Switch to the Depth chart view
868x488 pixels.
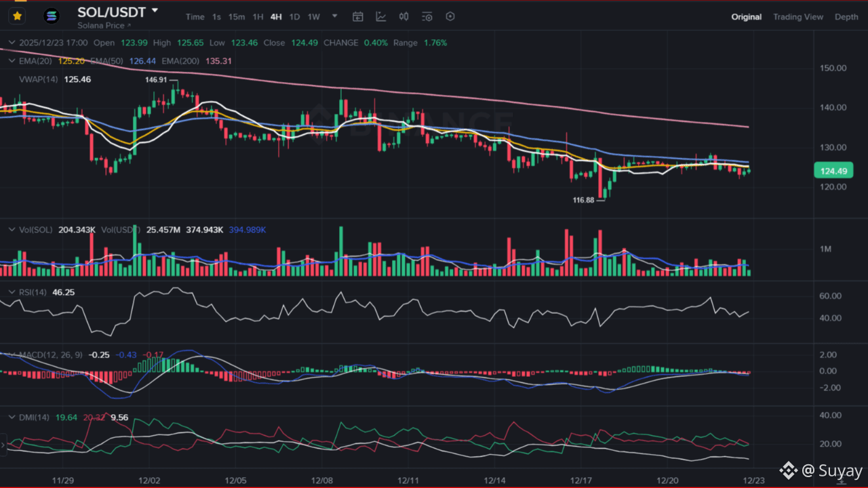pyautogui.click(x=846, y=17)
